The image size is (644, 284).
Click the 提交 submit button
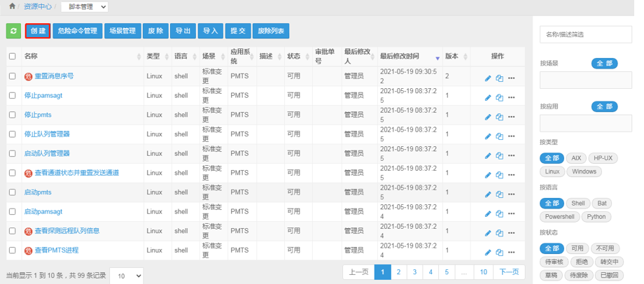238,31
